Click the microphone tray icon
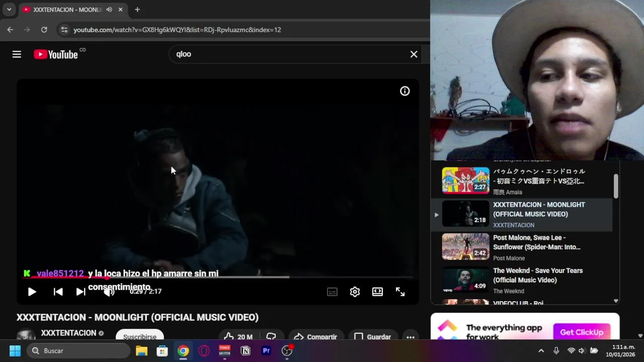Viewport: 644px width, 362px height. [556, 351]
